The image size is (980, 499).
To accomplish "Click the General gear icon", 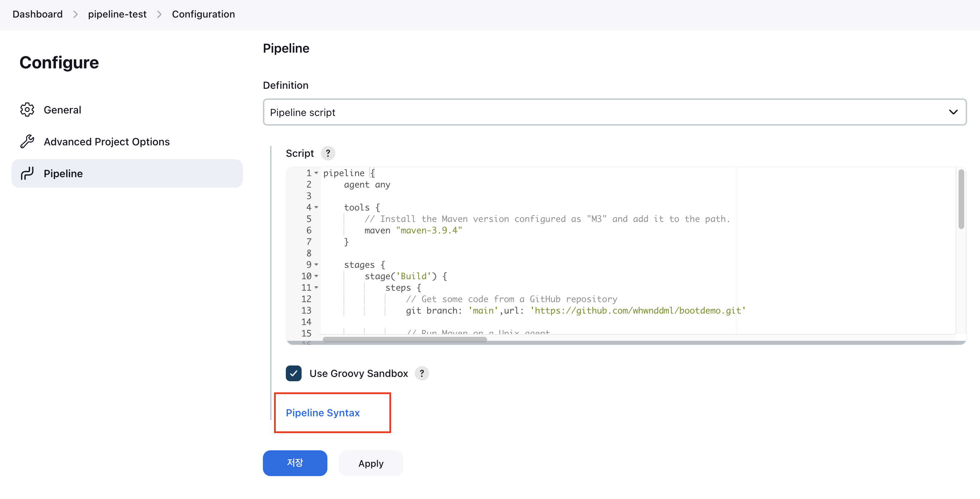I will pyautogui.click(x=27, y=110).
